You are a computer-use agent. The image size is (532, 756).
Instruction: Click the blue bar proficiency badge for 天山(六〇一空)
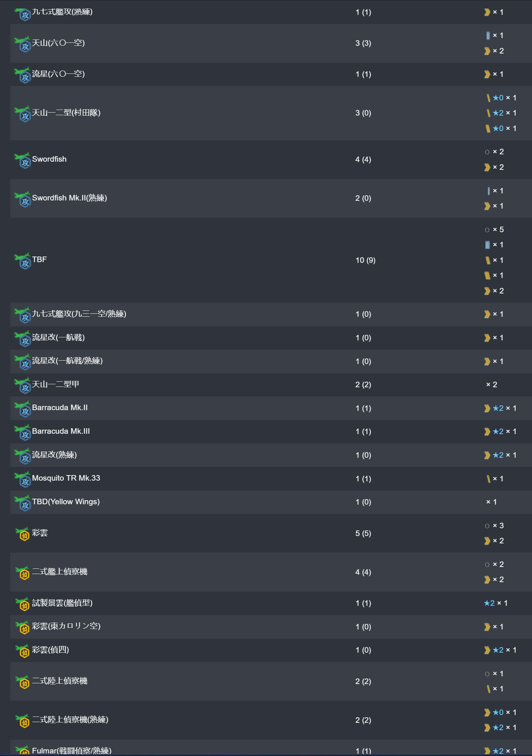tap(488, 35)
